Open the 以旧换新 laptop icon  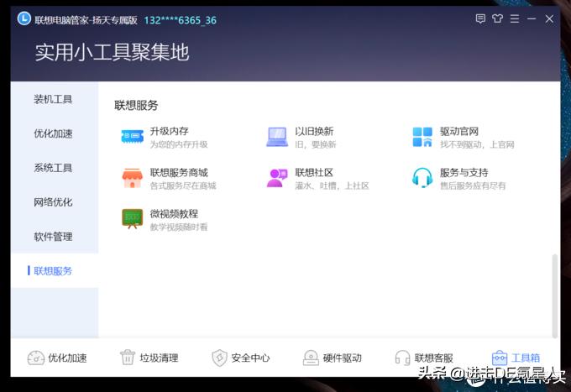point(277,137)
